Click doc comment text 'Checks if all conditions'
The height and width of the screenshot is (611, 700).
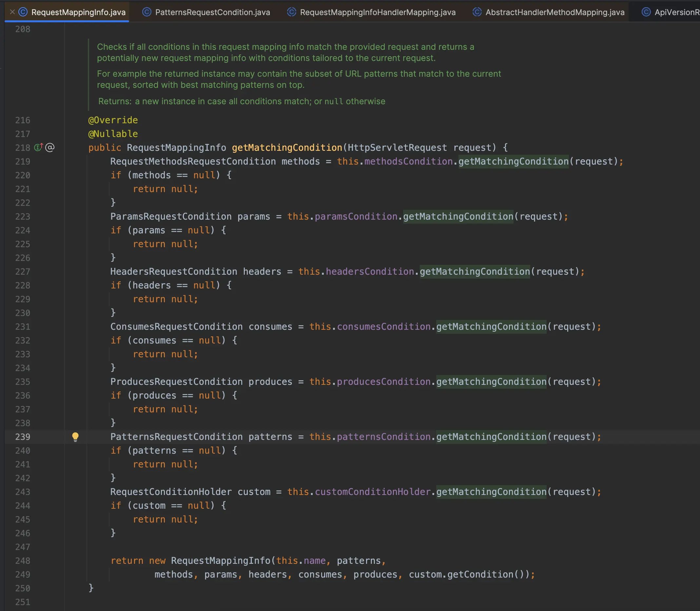[144, 47]
